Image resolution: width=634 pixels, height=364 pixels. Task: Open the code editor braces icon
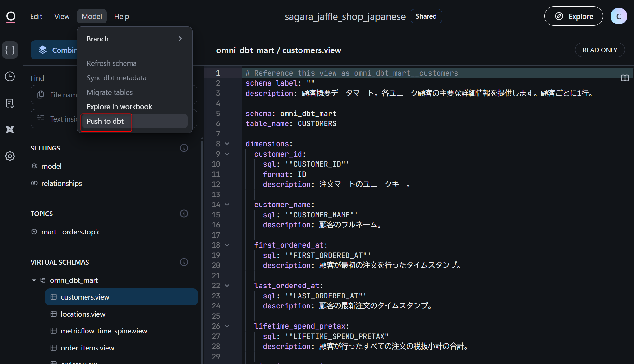(10, 50)
